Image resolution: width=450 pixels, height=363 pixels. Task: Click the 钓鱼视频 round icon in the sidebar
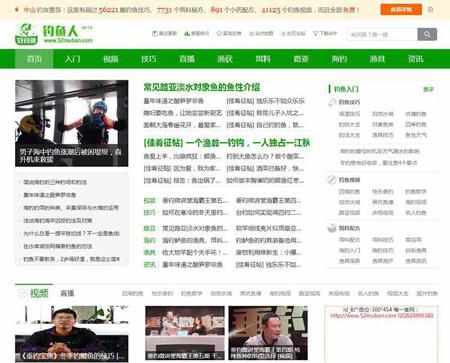[332, 180]
